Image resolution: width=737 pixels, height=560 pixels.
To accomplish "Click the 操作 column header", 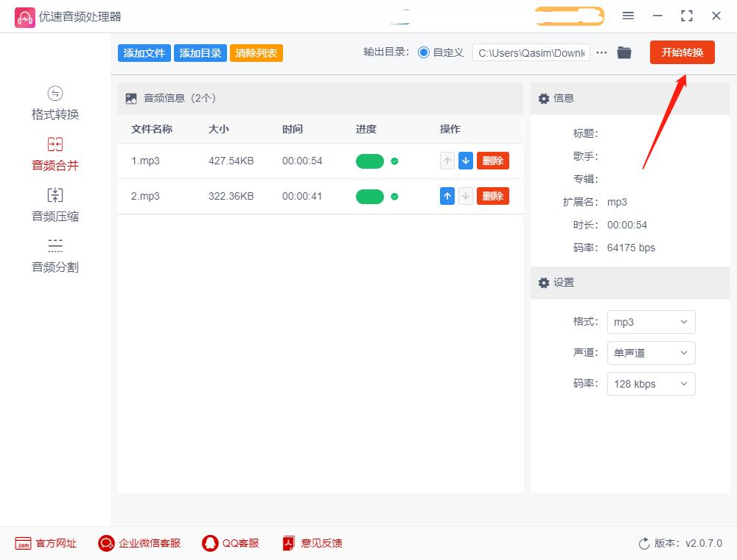I will click(x=450, y=129).
